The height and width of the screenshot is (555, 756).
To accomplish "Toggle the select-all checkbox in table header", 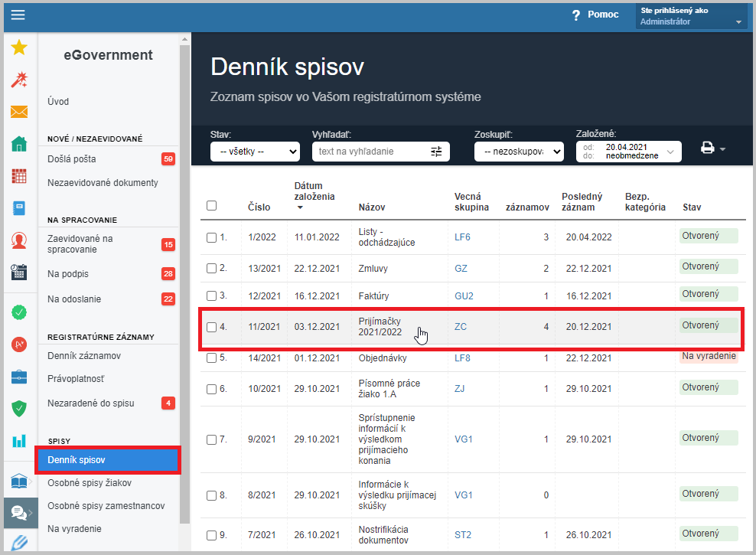I will [212, 205].
